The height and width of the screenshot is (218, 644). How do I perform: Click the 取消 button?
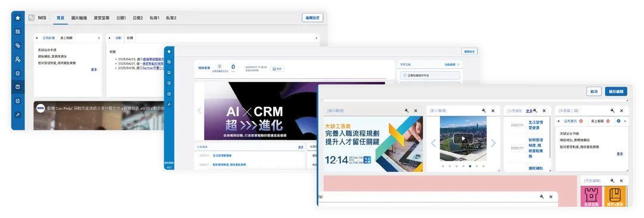click(595, 91)
